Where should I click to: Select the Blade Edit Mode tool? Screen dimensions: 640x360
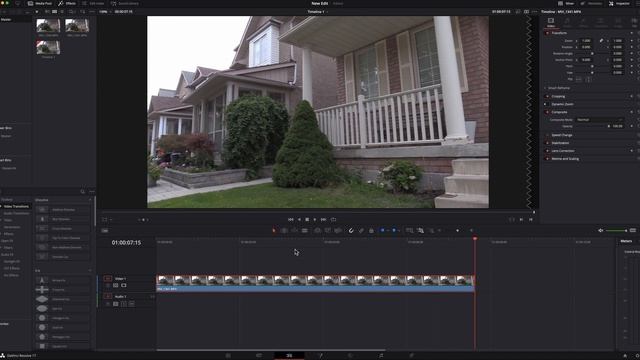[x=304, y=231]
